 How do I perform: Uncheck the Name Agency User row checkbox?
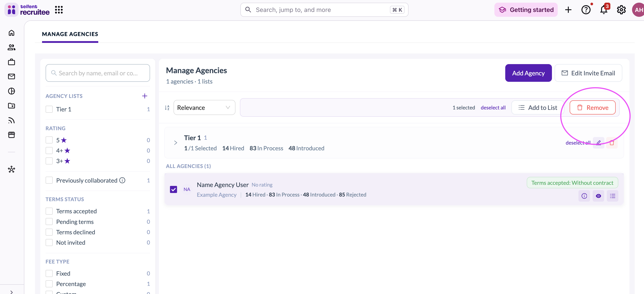[x=173, y=189]
